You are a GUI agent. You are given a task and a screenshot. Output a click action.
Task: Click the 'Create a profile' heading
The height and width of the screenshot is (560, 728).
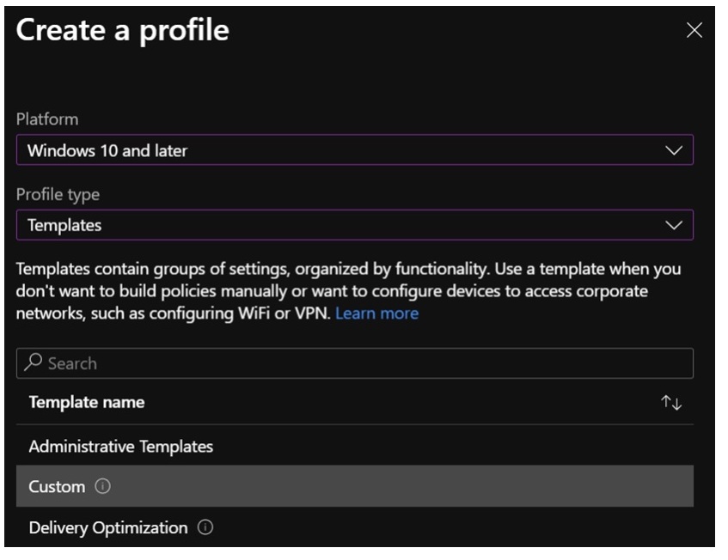tap(123, 31)
